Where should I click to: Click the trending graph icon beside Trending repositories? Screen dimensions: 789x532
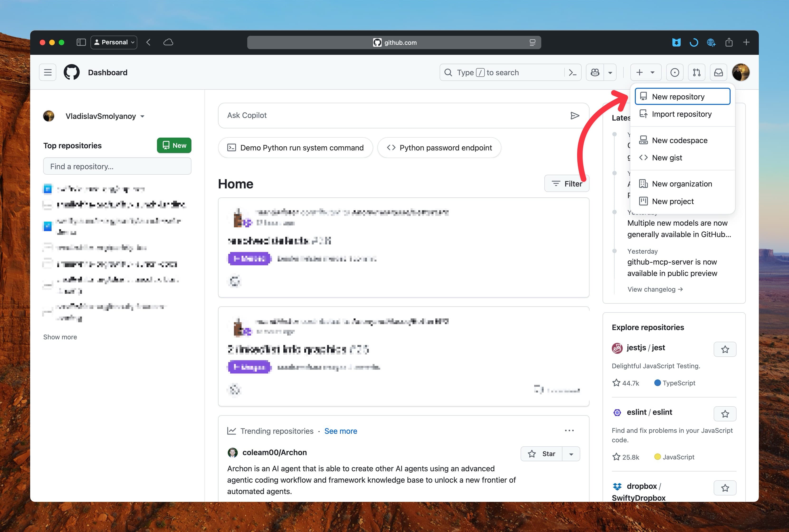click(x=232, y=431)
